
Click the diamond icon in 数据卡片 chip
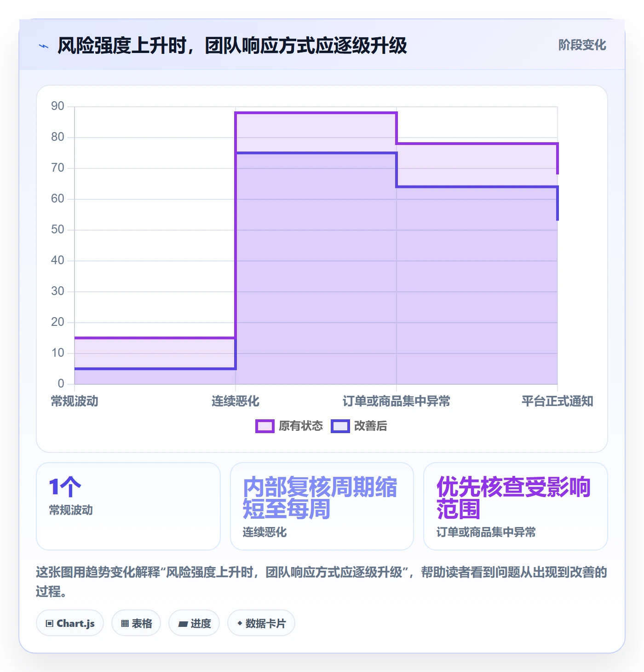click(x=240, y=623)
